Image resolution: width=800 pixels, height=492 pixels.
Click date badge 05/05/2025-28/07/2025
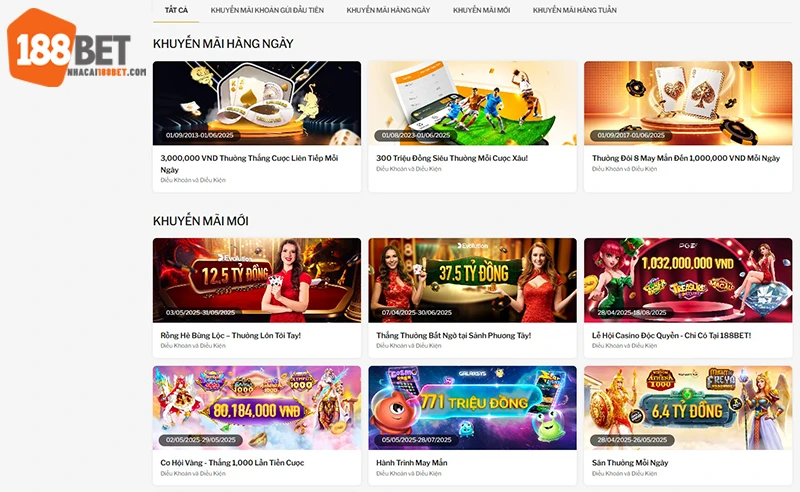click(x=417, y=440)
